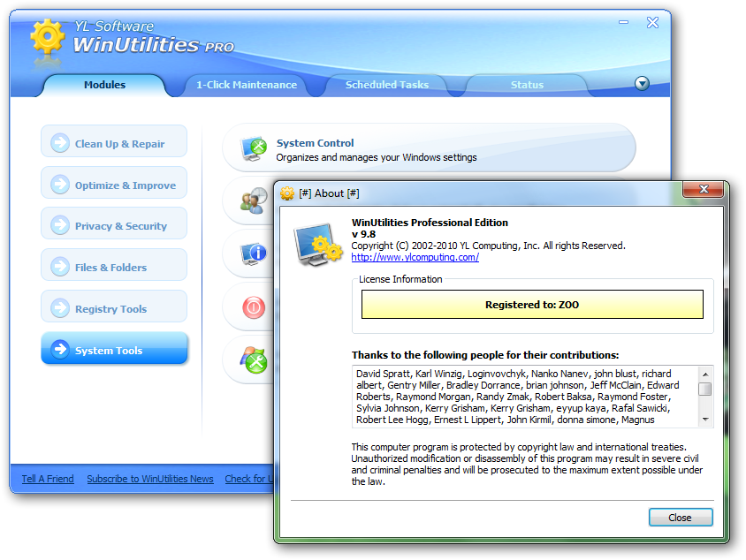Screen dimensions: 746x560
Task: Click the Close button in About dialog
Action: tap(681, 518)
